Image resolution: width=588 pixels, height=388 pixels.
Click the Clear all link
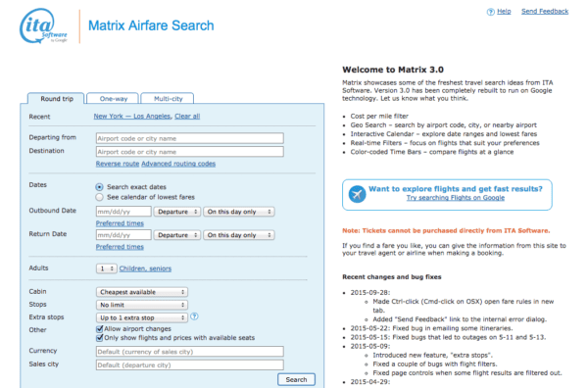pyautogui.click(x=187, y=117)
